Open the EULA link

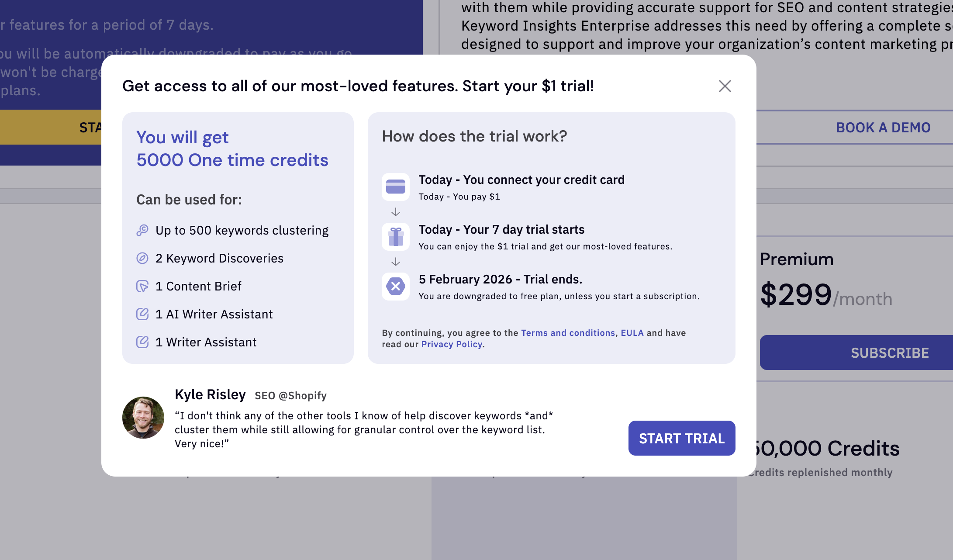click(x=632, y=333)
